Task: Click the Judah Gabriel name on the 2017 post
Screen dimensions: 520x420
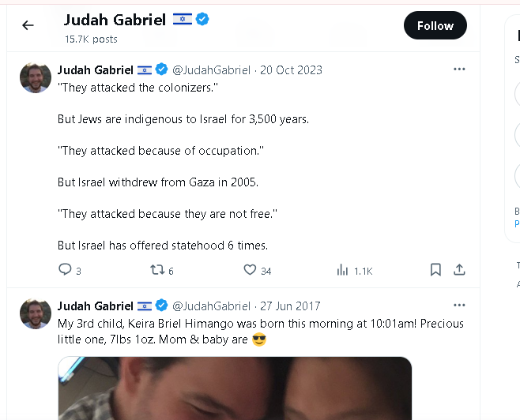Action: point(96,306)
